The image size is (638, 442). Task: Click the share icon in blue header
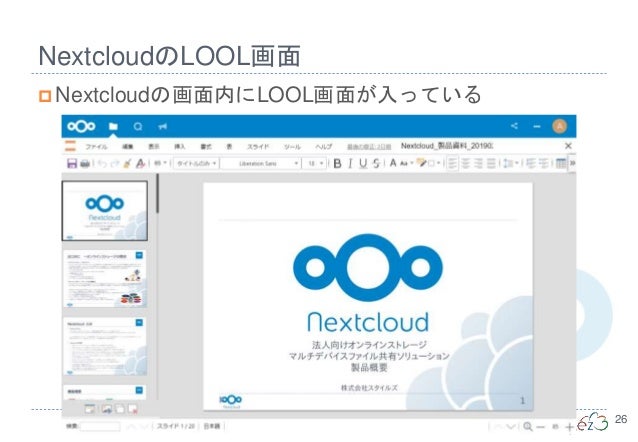pyautogui.click(x=514, y=126)
